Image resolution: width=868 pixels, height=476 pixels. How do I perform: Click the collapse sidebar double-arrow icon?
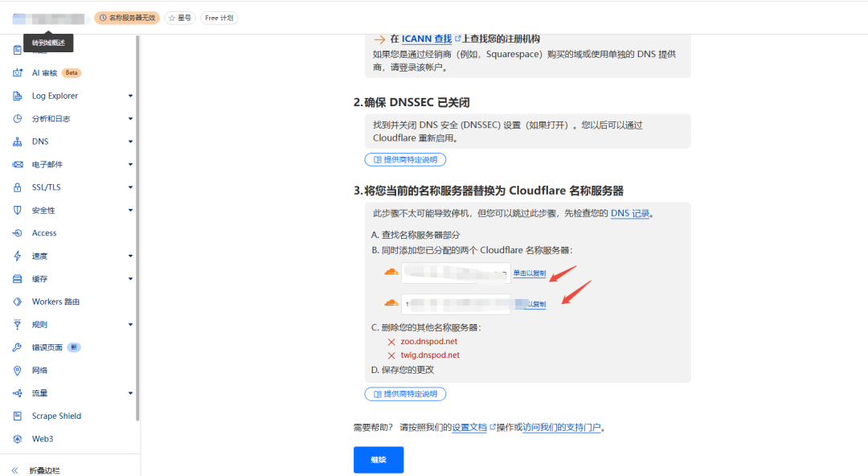tap(15, 470)
